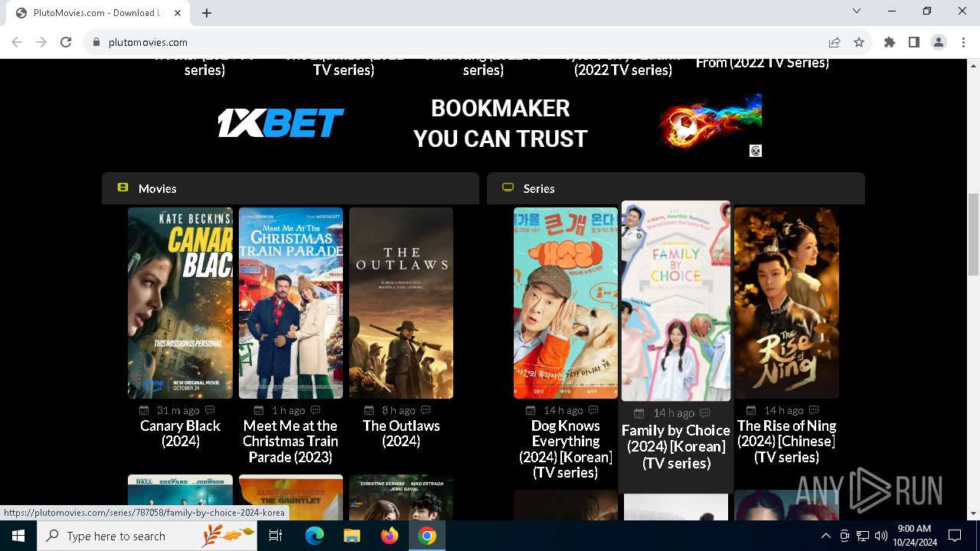Open the Dog Knows Everything poster
The image size is (980, 551).
tap(566, 303)
